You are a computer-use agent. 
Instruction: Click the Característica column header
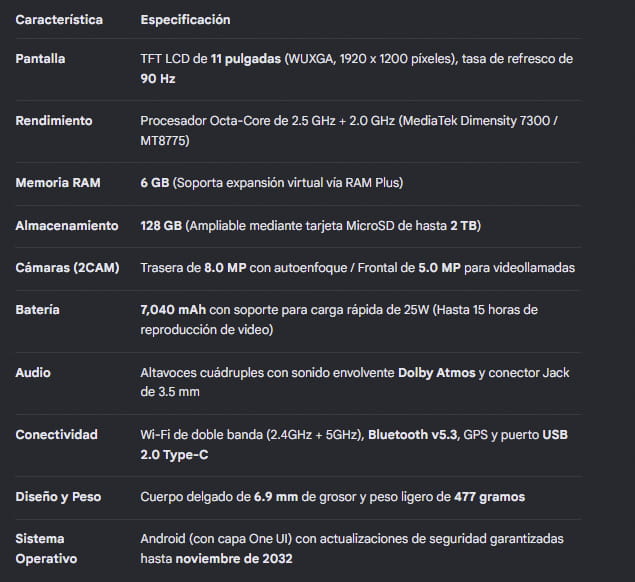pos(59,19)
